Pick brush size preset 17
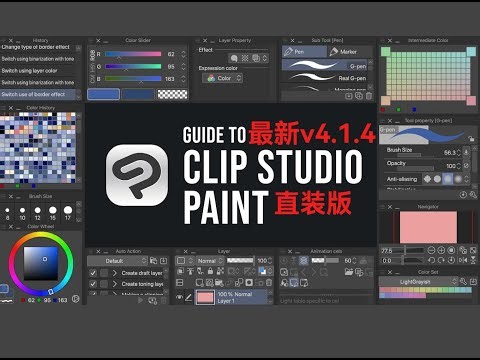The width and height of the screenshot is (480, 360). [x=68, y=213]
